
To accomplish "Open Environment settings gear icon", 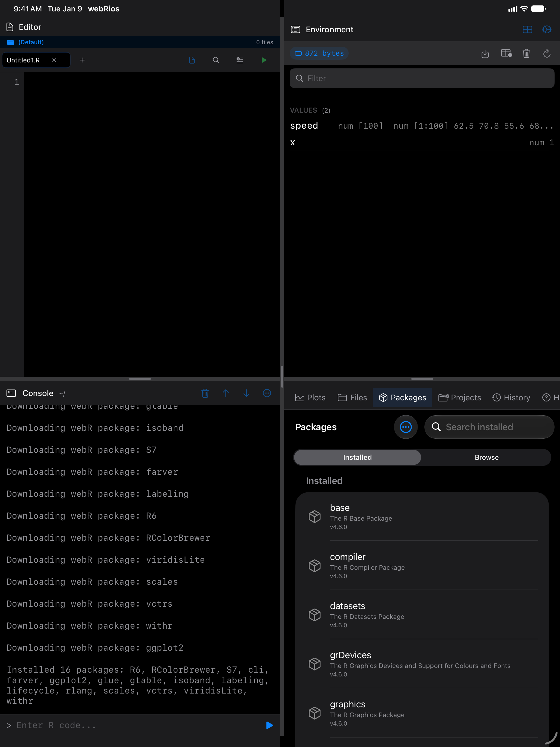I will 547,30.
